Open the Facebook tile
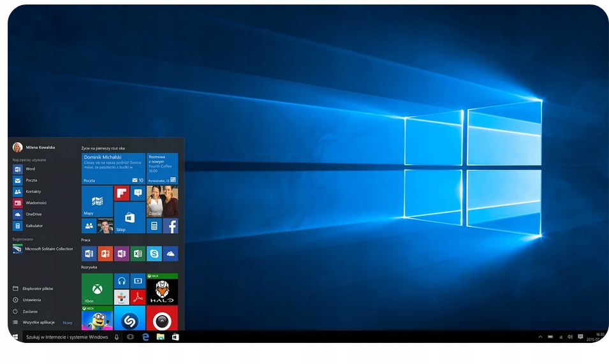Viewport: 609px width, 364px height. 170,226
